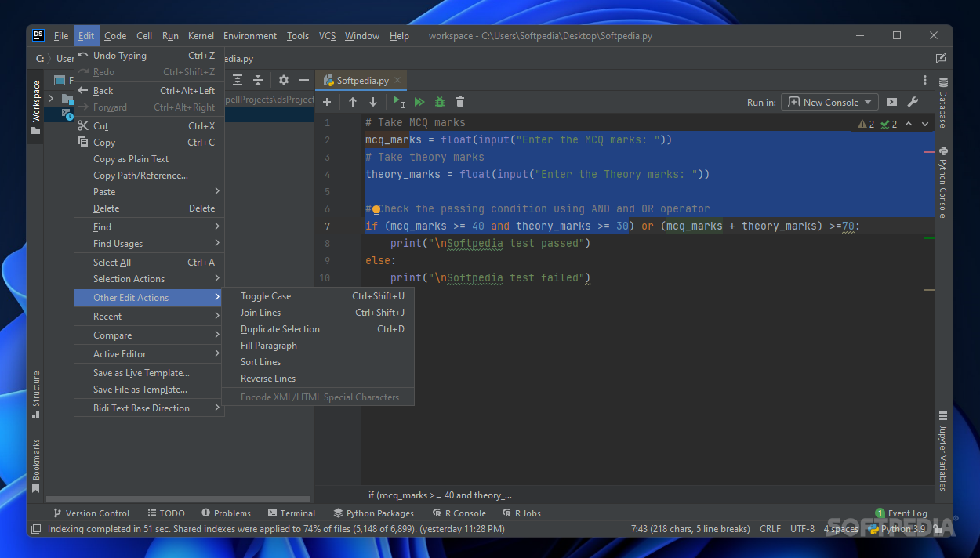The width and height of the screenshot is (980, 558).
Task: Jump to previous highlighted error arrow
Action: (x=909, y=124)
